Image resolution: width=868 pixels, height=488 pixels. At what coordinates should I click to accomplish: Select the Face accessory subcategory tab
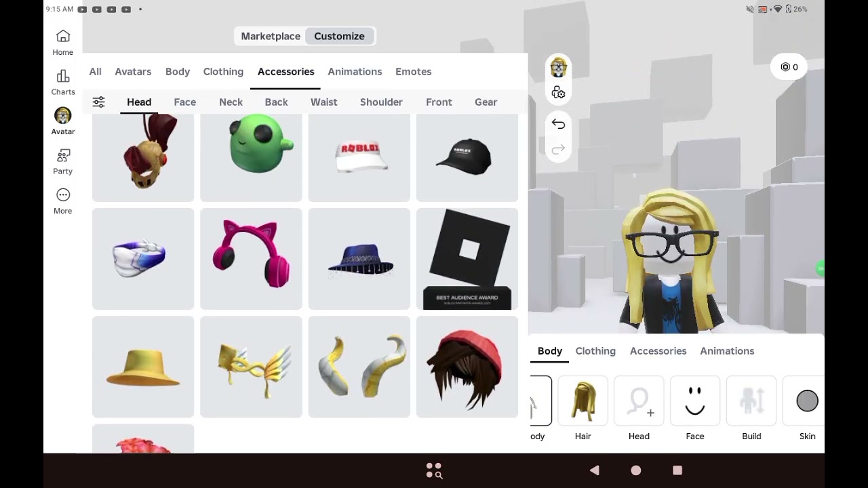pos(185,102)
